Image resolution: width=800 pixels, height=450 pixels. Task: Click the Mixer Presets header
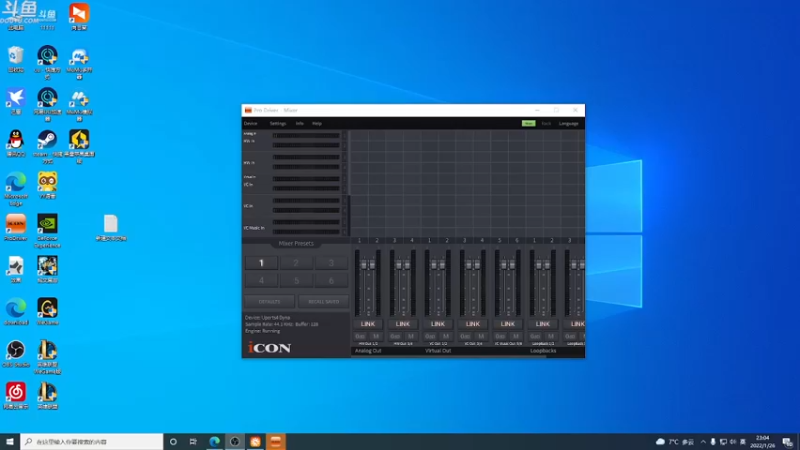pos(296,243)
